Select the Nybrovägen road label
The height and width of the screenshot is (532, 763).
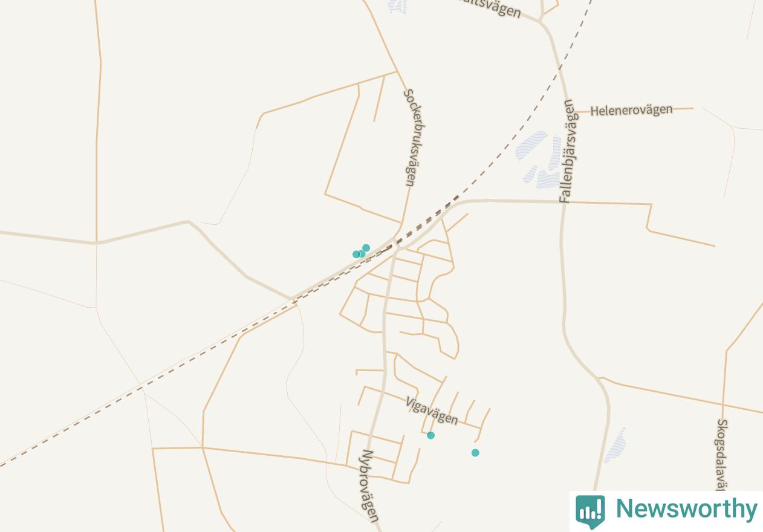[x=371, y=485]
